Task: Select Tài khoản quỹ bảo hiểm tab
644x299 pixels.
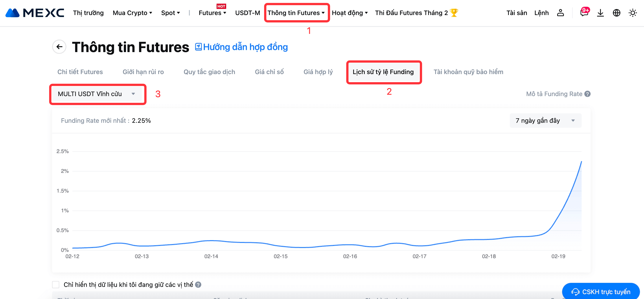Action: point(468,72)
